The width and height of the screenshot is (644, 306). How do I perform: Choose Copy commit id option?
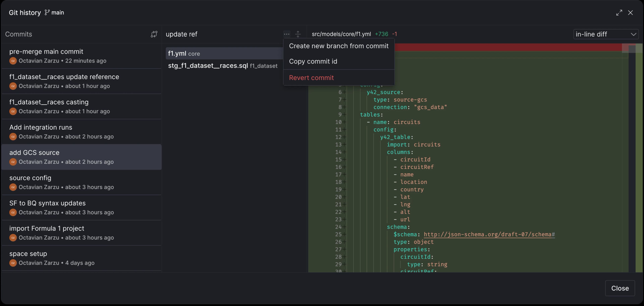313,61
